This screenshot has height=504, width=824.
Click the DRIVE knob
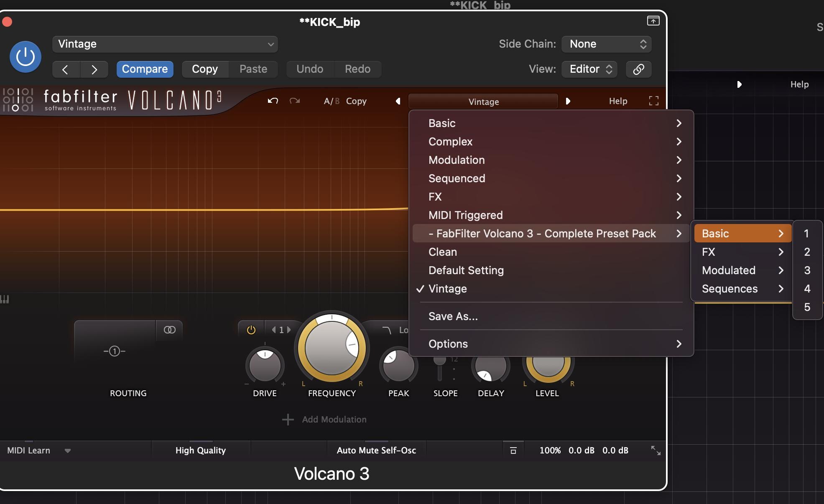click(265, 366)
